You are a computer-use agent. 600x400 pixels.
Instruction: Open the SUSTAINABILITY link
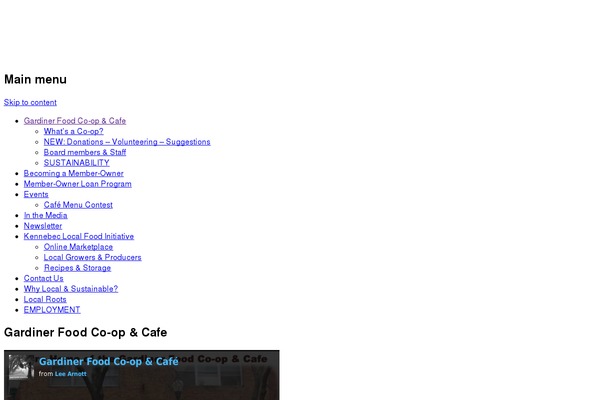(x=77, y=163)
